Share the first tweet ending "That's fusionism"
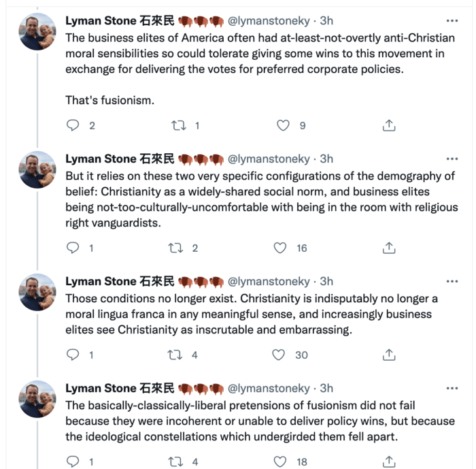 coord(389,125)
